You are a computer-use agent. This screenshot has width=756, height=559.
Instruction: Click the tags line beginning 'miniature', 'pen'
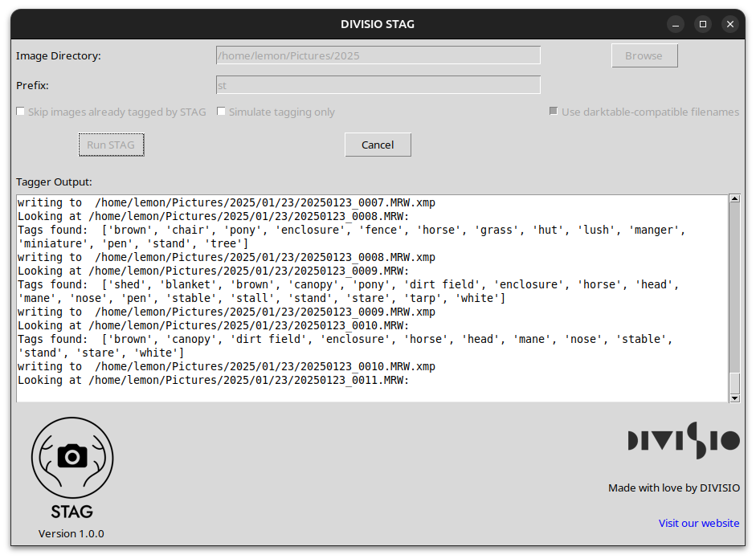point(133,244)
